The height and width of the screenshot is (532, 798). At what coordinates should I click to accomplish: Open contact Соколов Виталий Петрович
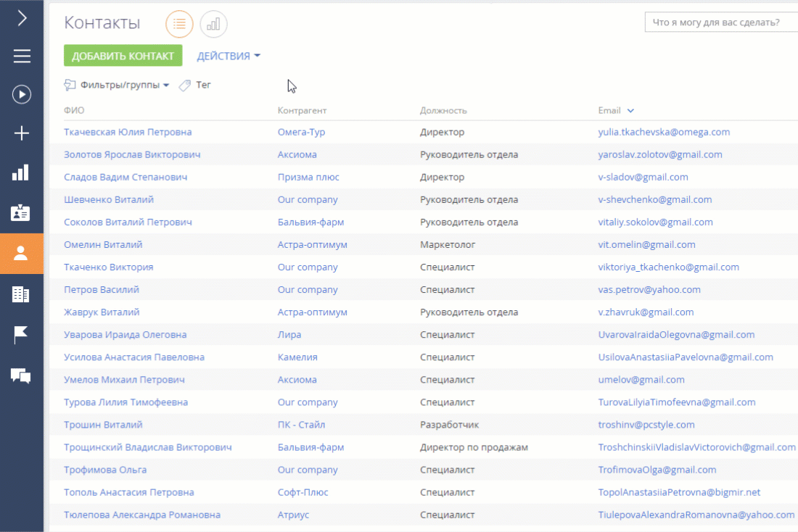[128, 223]
